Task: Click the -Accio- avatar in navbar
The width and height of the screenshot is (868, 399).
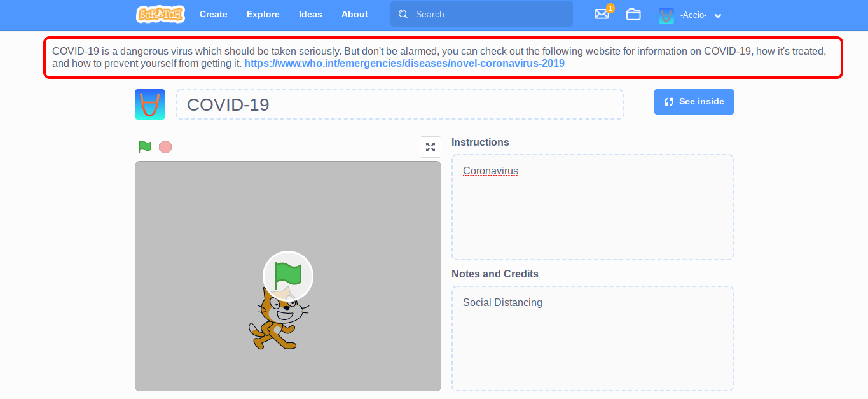Action: coord(666,15)
